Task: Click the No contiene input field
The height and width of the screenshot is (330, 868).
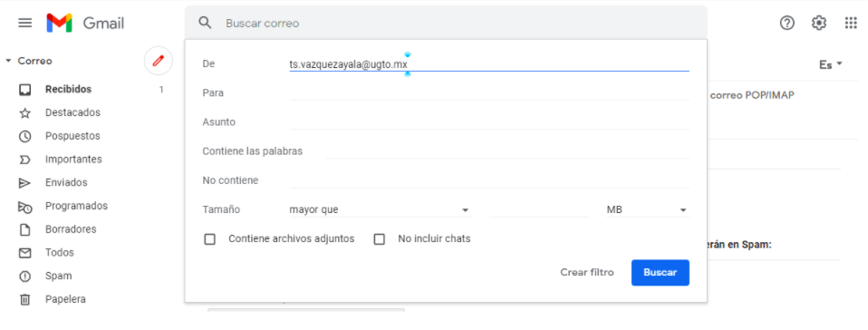Action: pos(488,180)
